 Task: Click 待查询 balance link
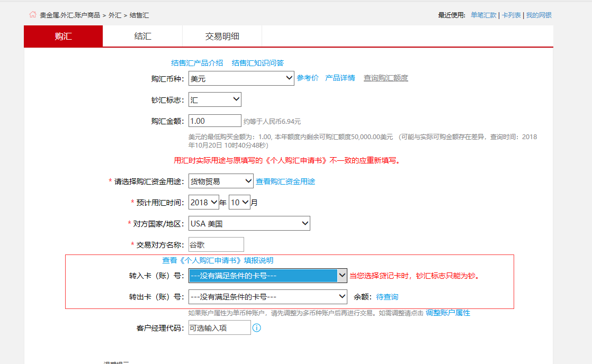tap(387, 297)
